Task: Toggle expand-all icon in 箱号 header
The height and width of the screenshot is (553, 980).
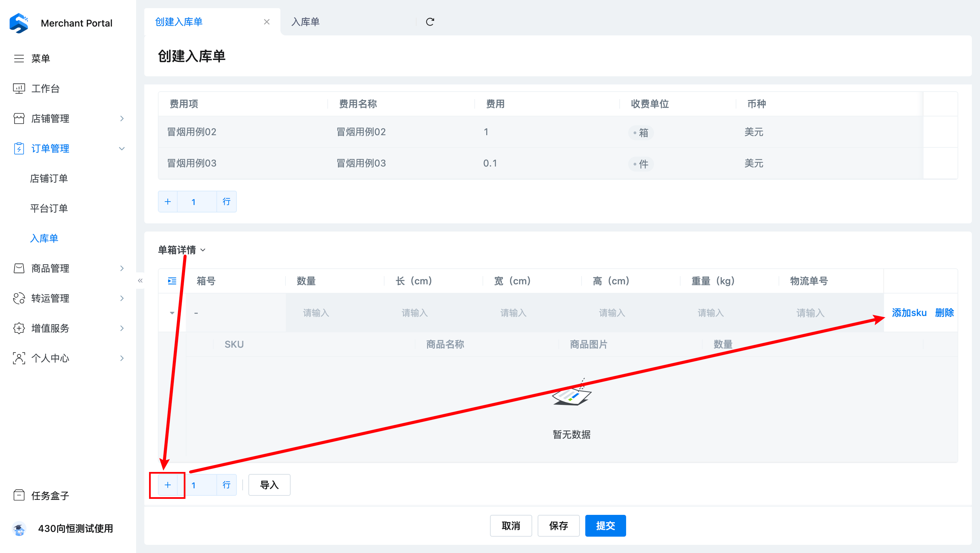Action: pos(172,281)
